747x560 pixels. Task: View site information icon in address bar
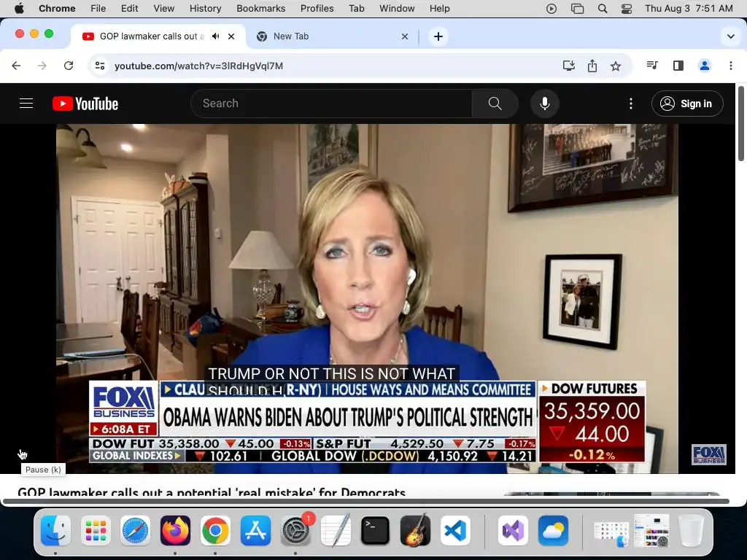pos(99,66)
